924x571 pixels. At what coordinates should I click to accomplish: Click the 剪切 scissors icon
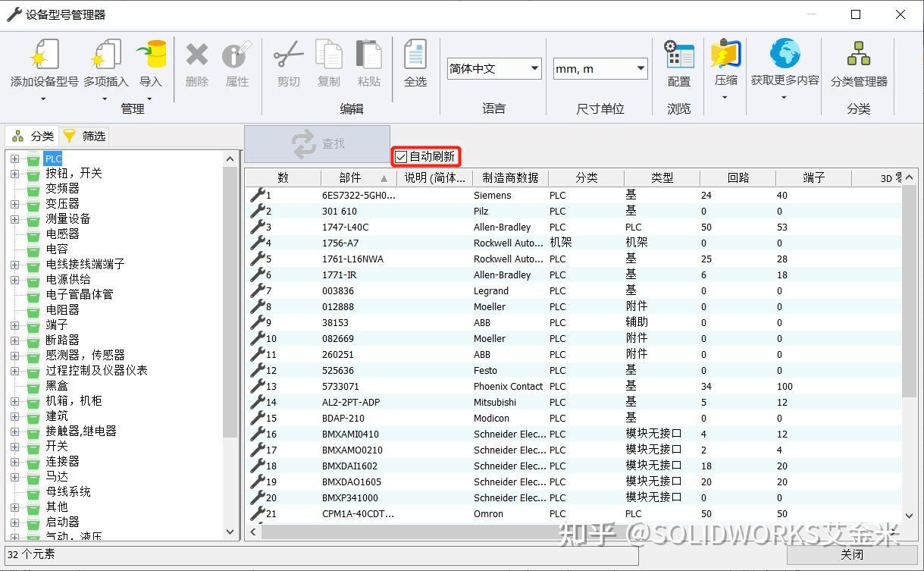(x=289, y=55)
